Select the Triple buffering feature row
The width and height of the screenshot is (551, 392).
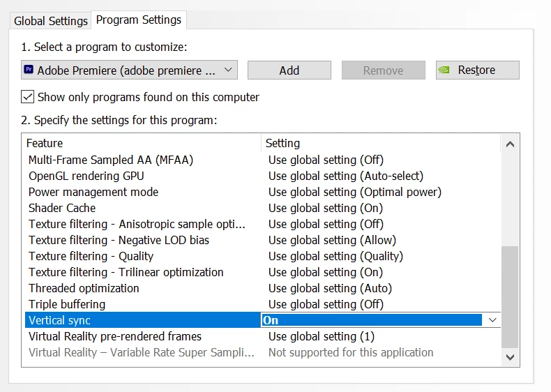262,304
